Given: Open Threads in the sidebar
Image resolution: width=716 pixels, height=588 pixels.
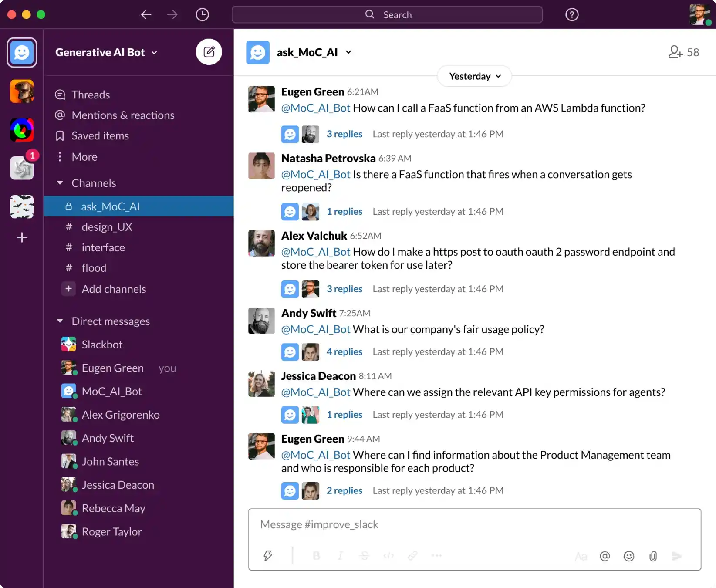Looking at the screenshot, I should pyautogui.click(x=91, y=95).
